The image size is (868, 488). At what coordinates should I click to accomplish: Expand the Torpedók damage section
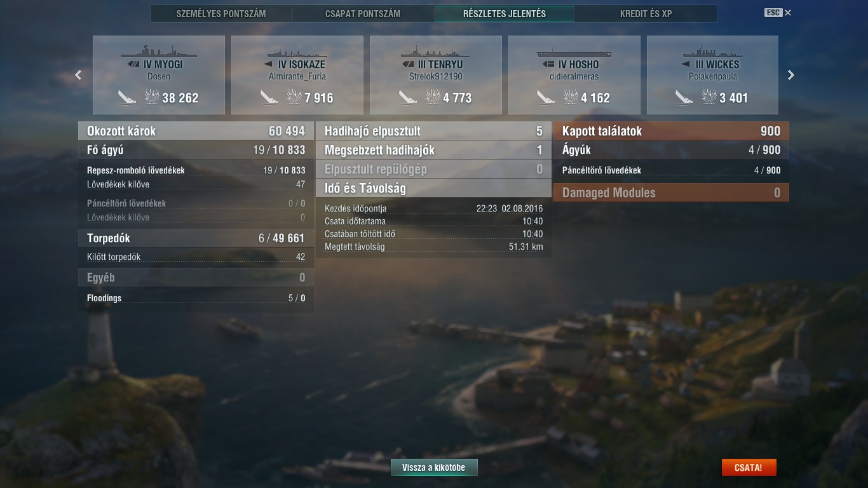(x=196, y=238)
